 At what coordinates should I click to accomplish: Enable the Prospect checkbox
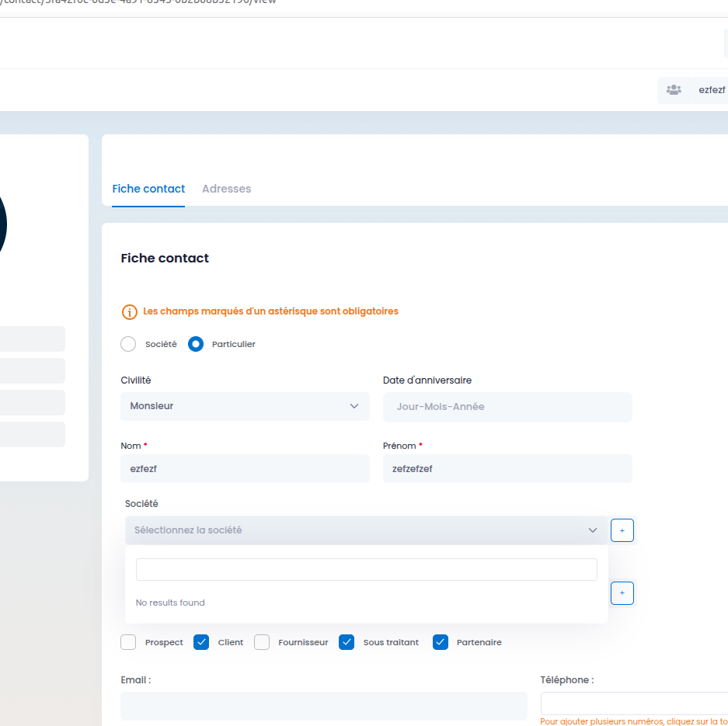click(x=129, y=642)
